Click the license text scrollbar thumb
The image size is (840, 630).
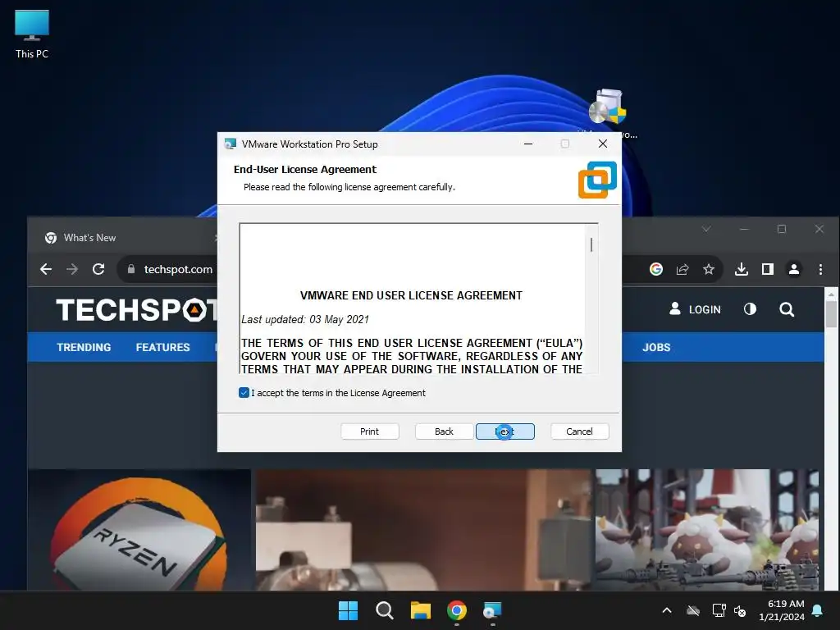[591, 244]
